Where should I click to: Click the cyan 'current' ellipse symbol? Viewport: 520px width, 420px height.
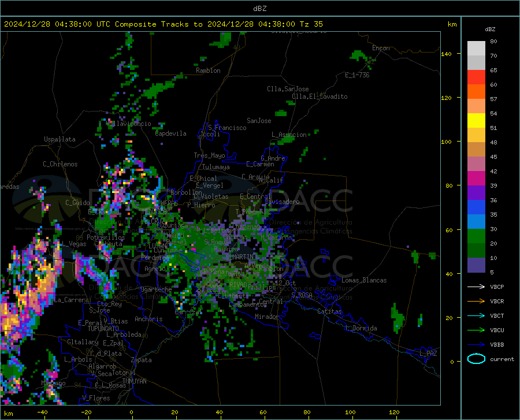[476, 359]
